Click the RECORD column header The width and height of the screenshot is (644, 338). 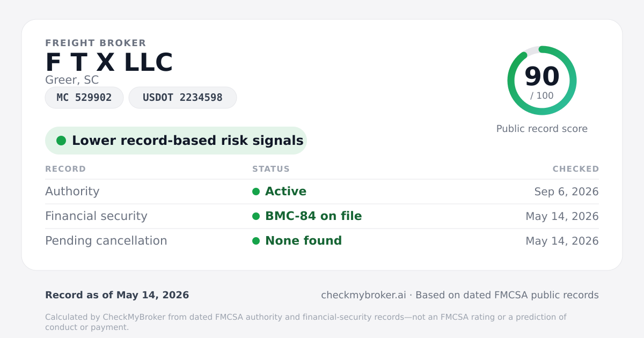(65, 169)
